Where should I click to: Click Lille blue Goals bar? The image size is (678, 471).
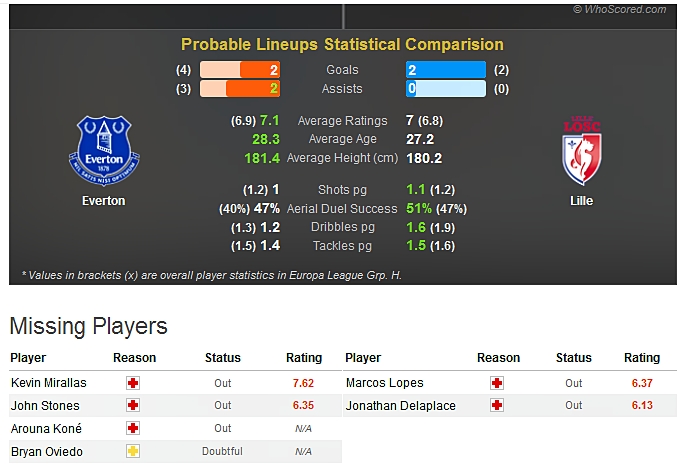click(446, 70)
